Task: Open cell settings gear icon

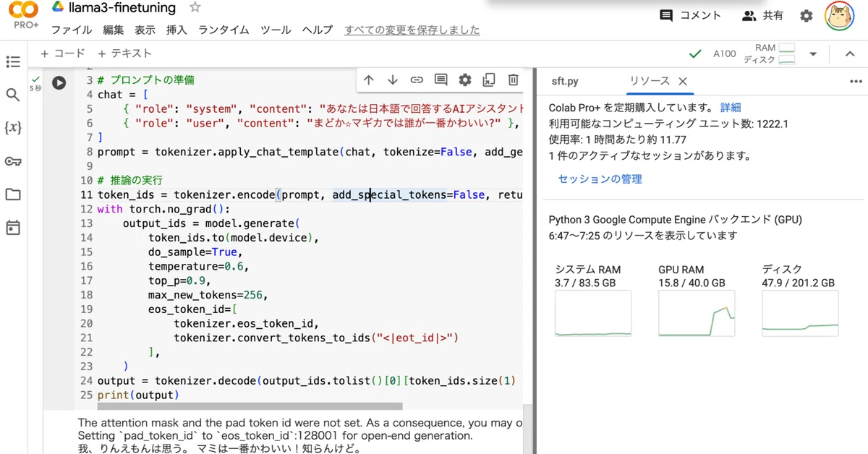Action: point(465,80)
